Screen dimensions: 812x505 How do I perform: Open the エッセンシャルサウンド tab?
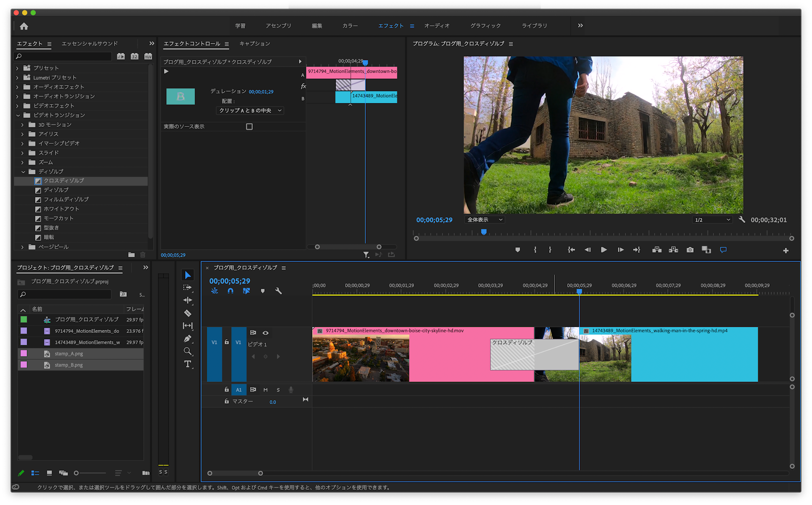(x=90, y=44)
